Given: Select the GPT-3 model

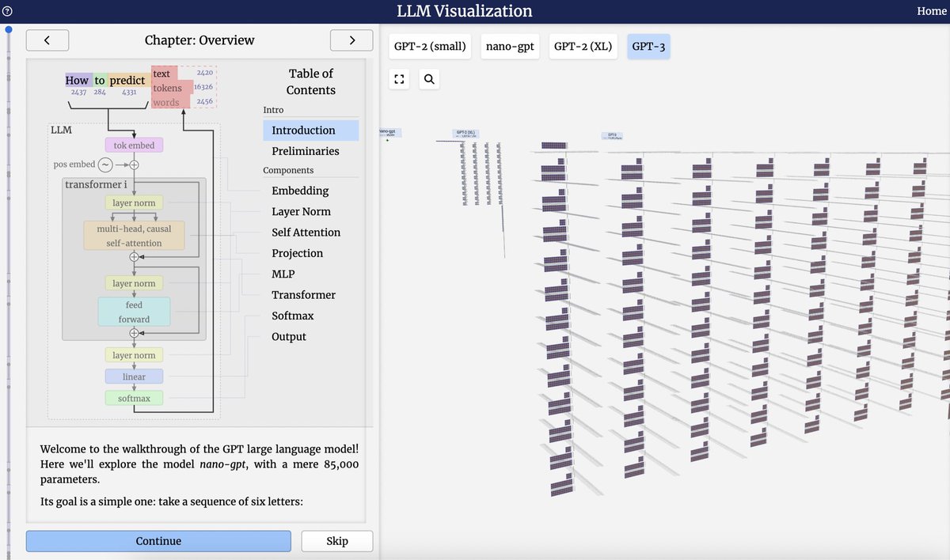Looking at the screenshot, I should [x=648, y=47].
